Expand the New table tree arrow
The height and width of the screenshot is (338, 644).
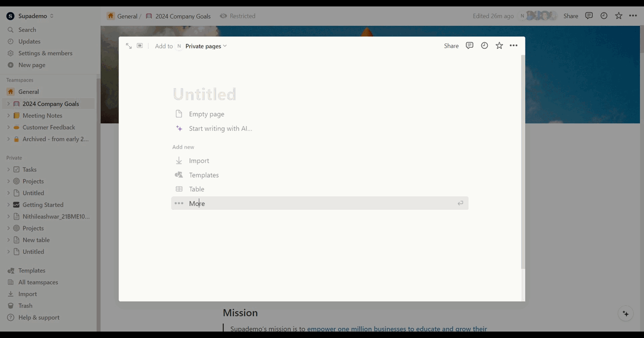point(9,240)
